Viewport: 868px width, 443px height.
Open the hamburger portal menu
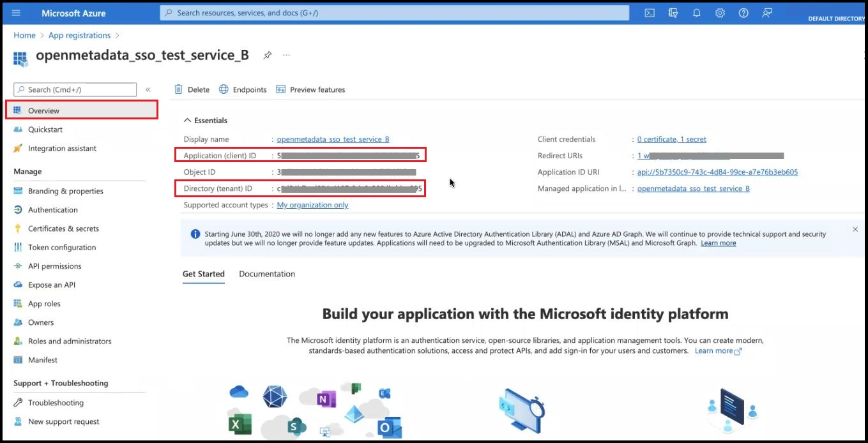coord(16,13)
